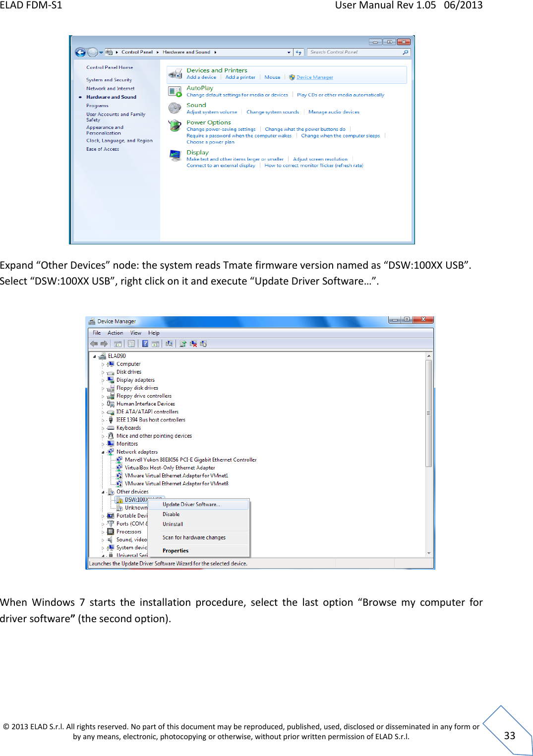533x756 pixels.
Task: Open the Display monitor icon
Action: click(175, 156)
